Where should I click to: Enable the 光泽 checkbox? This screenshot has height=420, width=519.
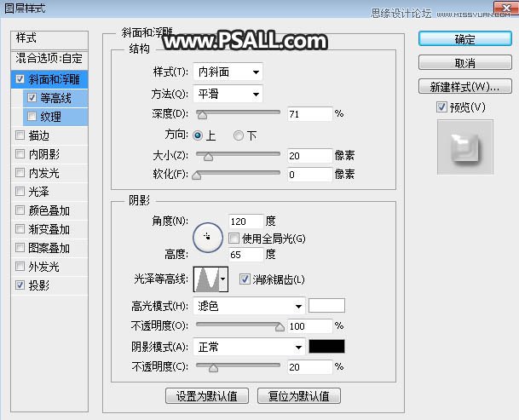click(20, 191)
